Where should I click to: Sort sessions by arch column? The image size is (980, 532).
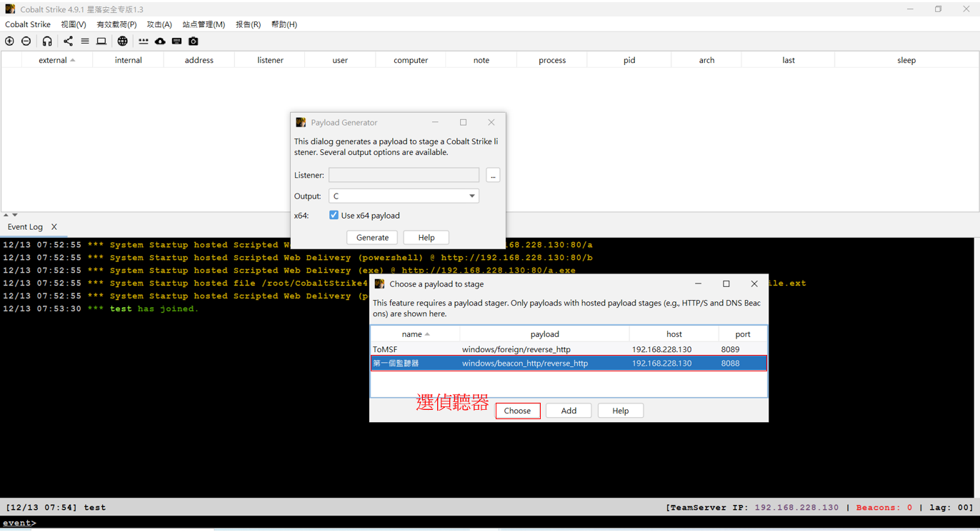coord(706,60)
